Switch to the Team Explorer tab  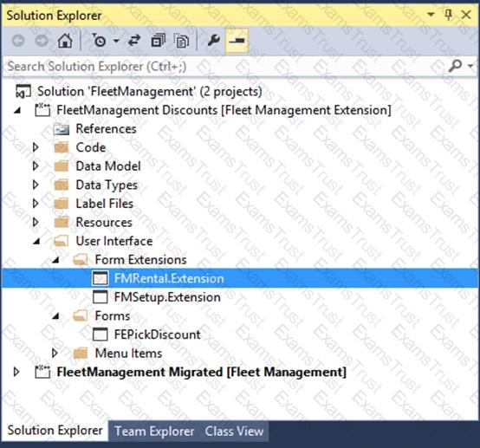click(x=154, y=432)
